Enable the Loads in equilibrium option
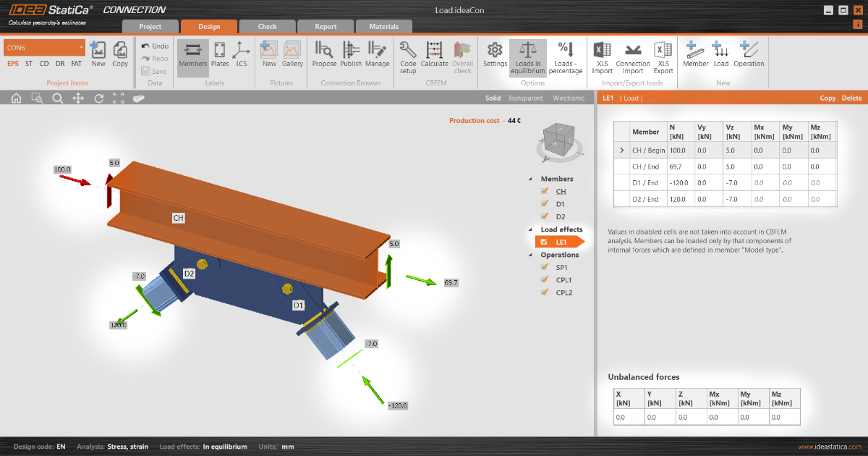Viewport: 868px width, 456px height. coord(527,58)
